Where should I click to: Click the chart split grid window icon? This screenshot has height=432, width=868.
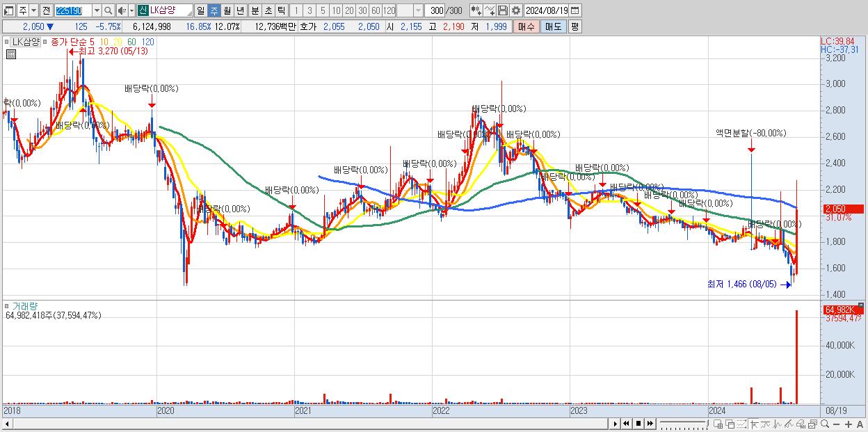point(718,424)
